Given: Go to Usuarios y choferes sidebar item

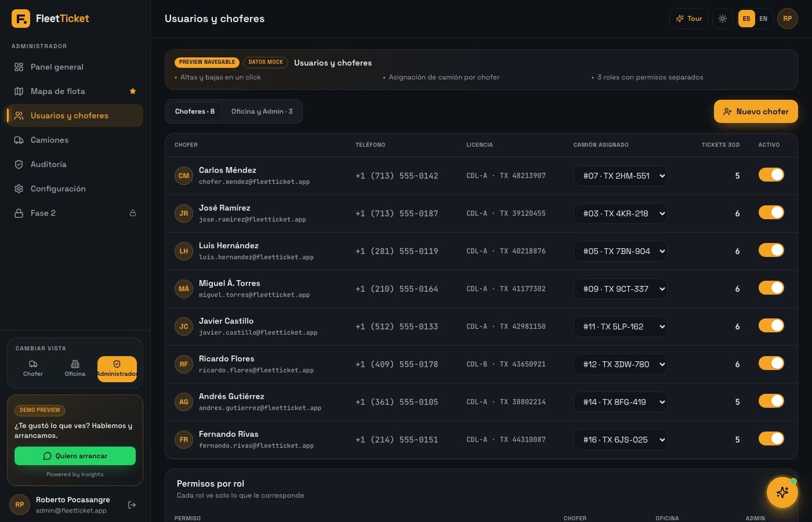Looking at the screenshot, I should point(75,115).
